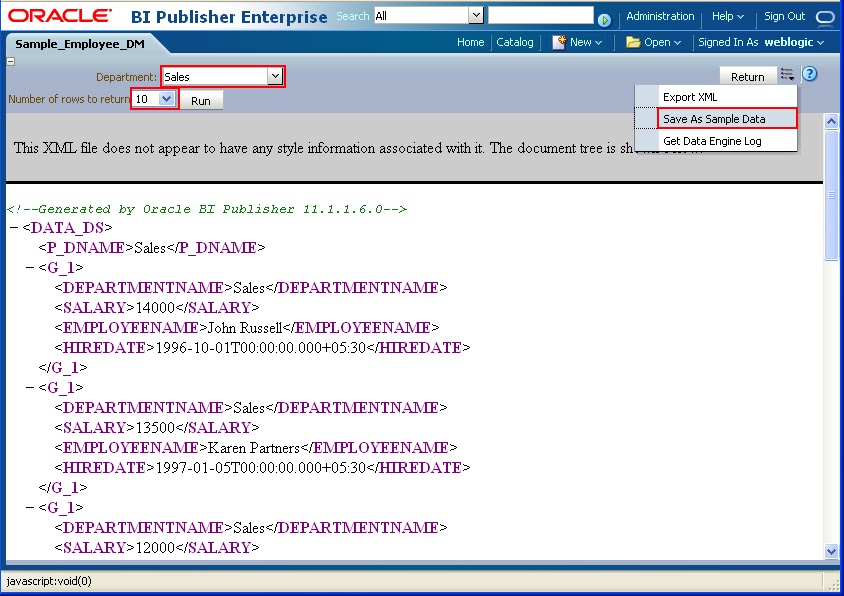Open the help question mark icon
Viewport: 844px width, 596px height.
(x=810, y=74)
